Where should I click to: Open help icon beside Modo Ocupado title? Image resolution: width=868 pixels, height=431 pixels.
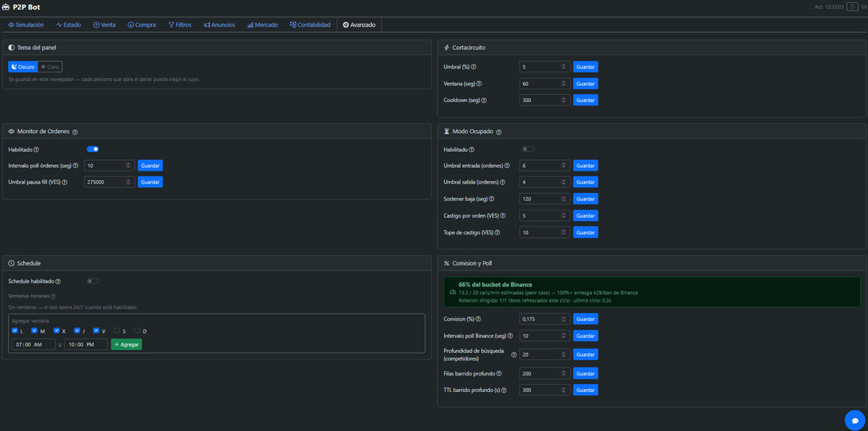pyautogui.click(x=499, y=132)
